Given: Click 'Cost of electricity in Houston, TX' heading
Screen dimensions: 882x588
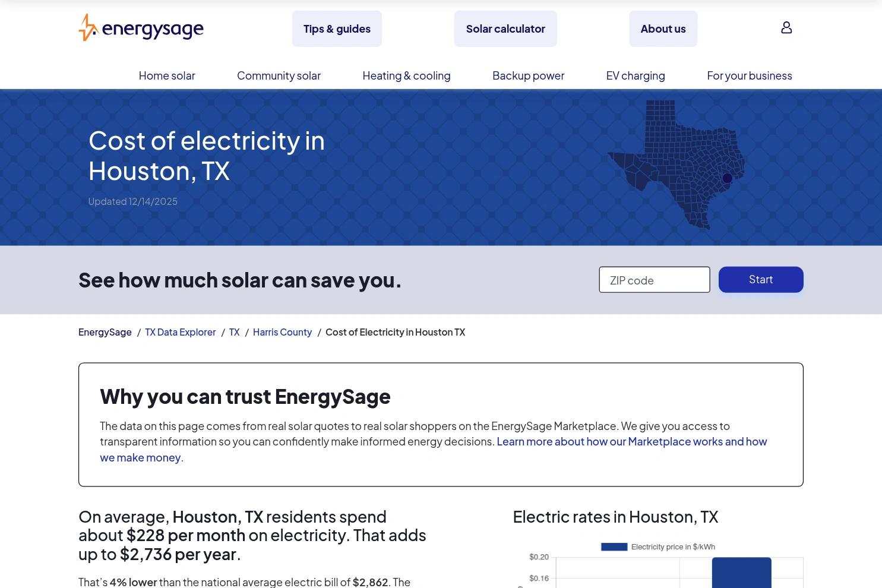Looking at the screenshot, I should pyautogui.click(x=207, y=156).
